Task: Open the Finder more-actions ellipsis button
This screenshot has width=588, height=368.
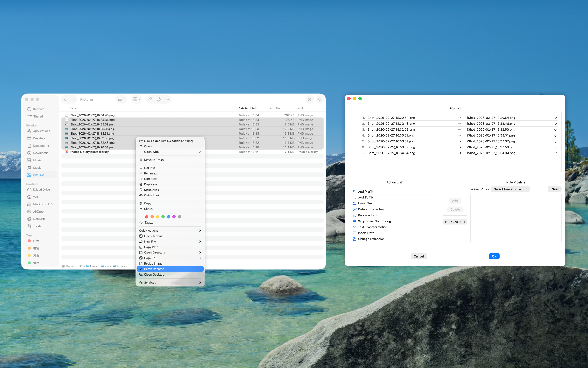Action: [167, 99]
